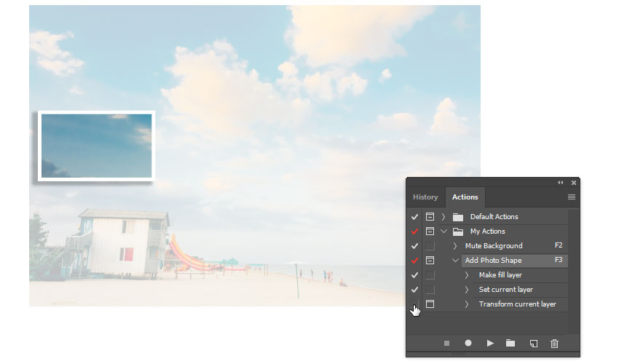
Task: Uncheck the Mute Background action item
Action: (414, 246)
